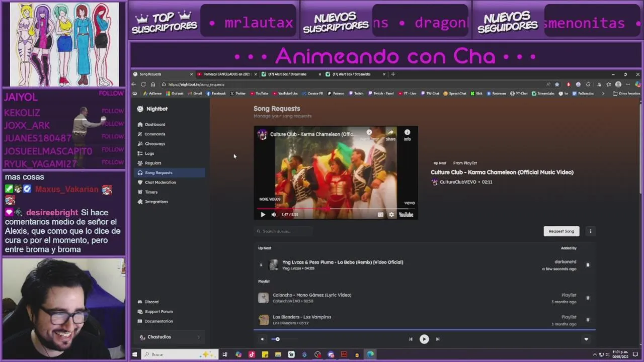The width and height of the screenshot is (644, 362).
Task: Switch to the Famosos CANCELADOS en 2025 tab
Action: (226, 74)
